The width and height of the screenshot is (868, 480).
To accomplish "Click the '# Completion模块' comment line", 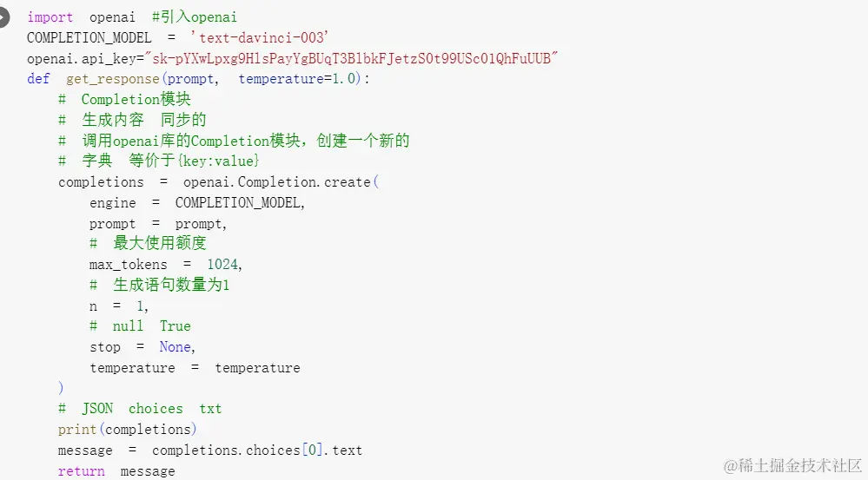I will pyautogui.click(x=124, y=100).
